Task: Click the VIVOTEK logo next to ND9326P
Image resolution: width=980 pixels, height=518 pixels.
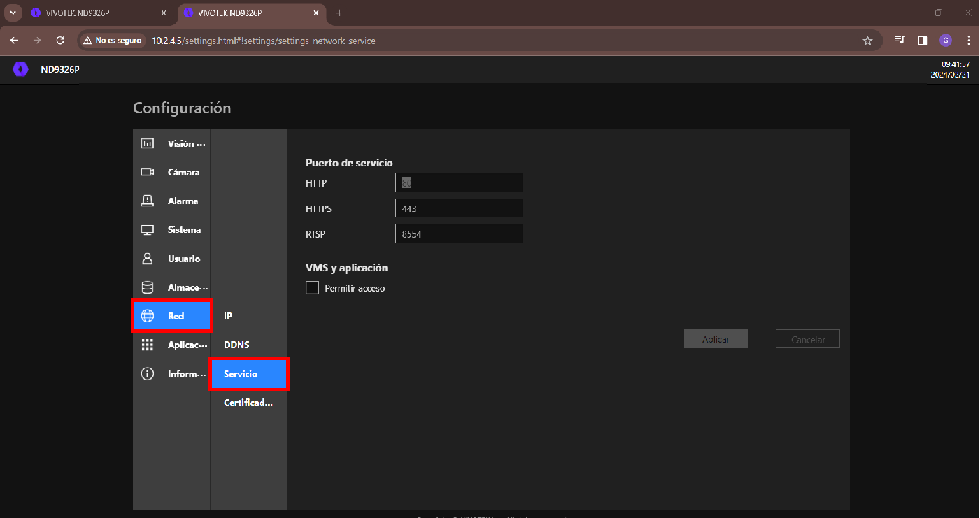Action: [x=20, y=69]
